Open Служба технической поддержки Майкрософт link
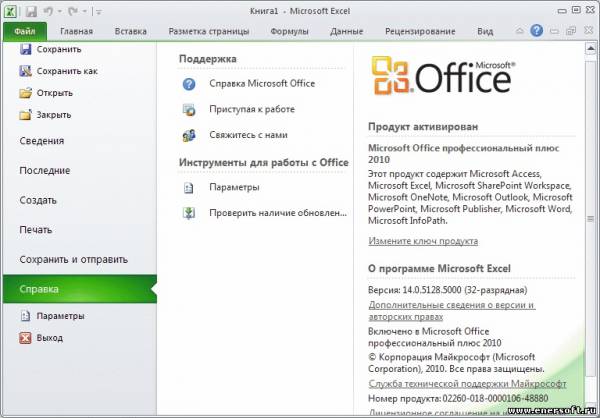This screenshot has width=600, height=418. [x=467, y=384]
